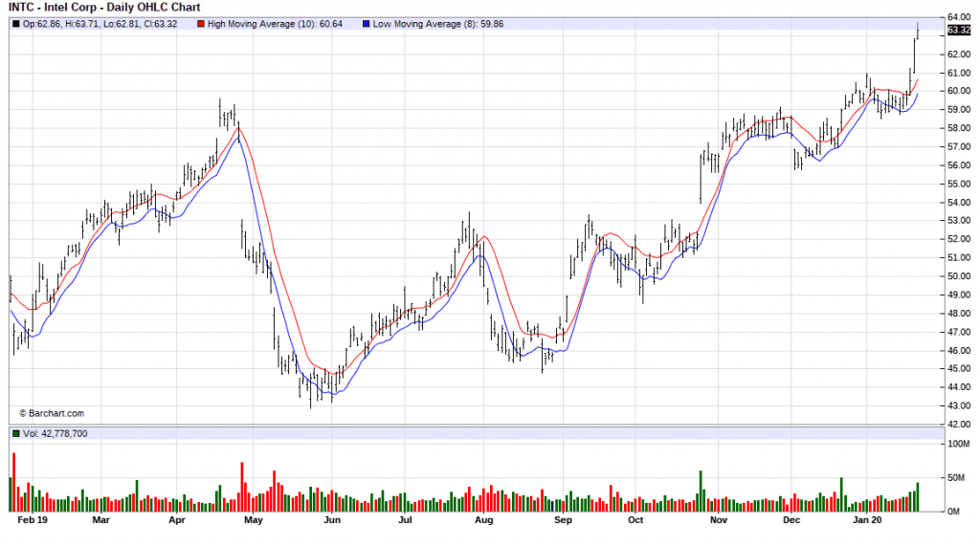
Task: Click the Aug label on the time axis
Action: (x=483, y=521)
